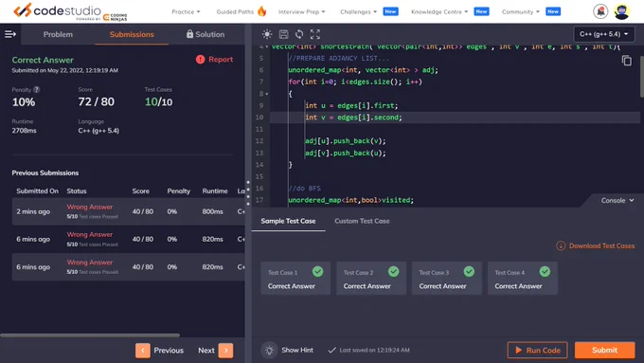This screenshot has height=363, width=644.
Task: Click the Test Case 1 green checkmark
Action: 317,271
